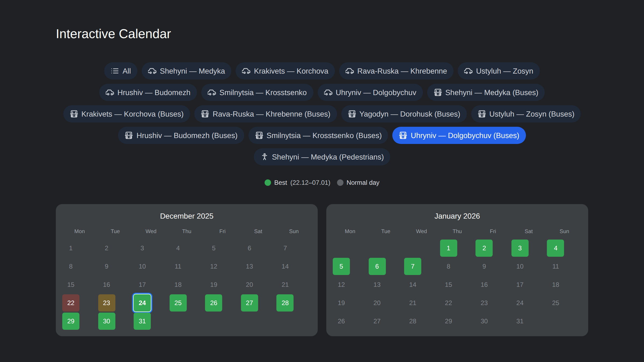Click bus icon on Hrushiv — Budomezh (Buses)
The width and height of the screenshot is (644, 362).
(x=129, y=135)
